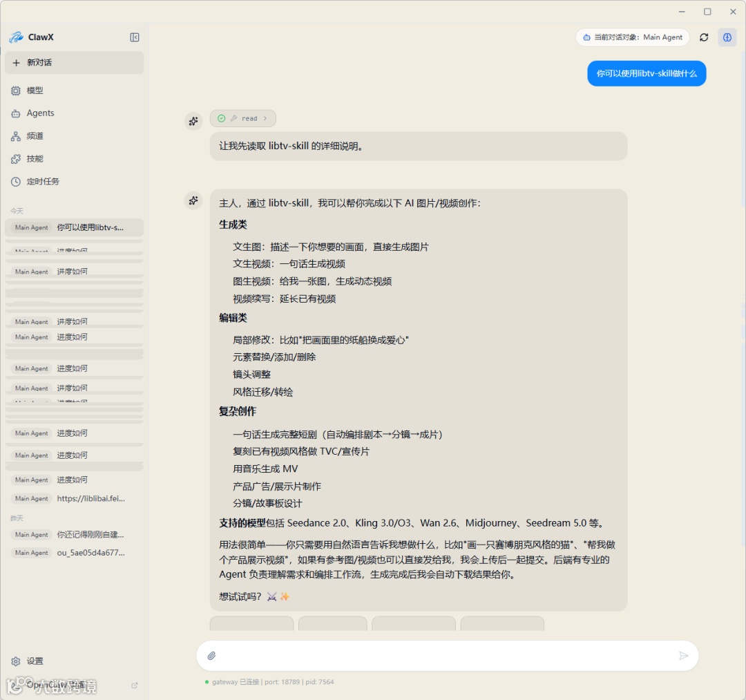The width and height of the screenshot is (746, 700).
Task: Click the user message 你可以使用libtv-skill做什么
Action: click(x=647, y=73)
